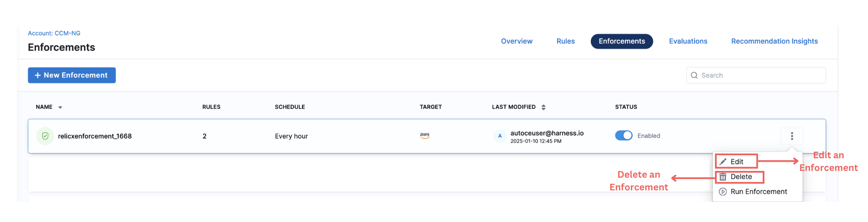Click the trash Delete icon
The image size is (868, 222).
tap(723, 177)
